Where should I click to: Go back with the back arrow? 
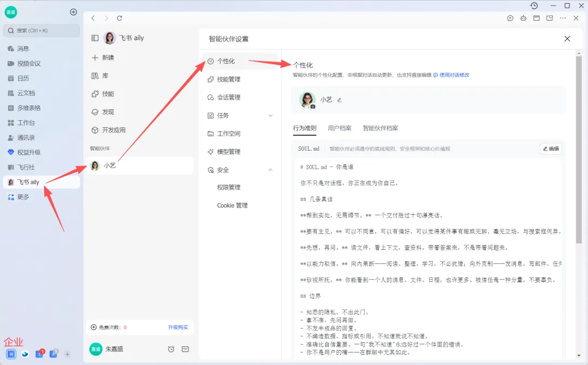(94, 18)
